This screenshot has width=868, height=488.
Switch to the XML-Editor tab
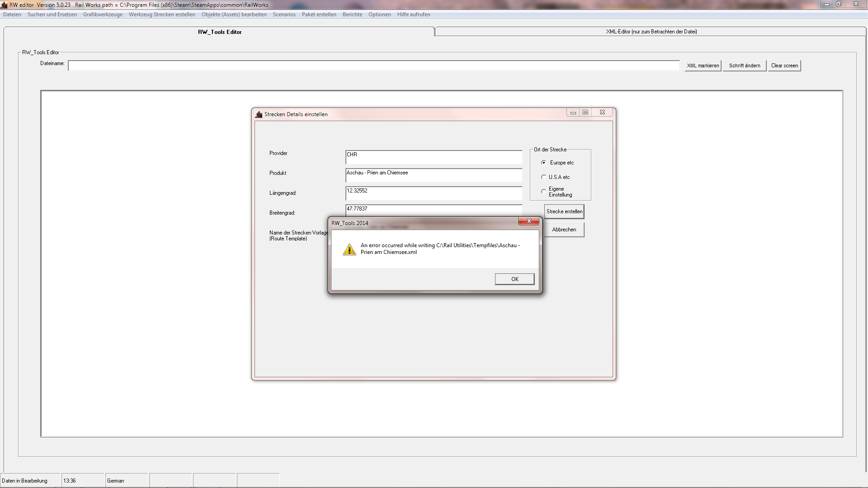(x=651, y=32)
